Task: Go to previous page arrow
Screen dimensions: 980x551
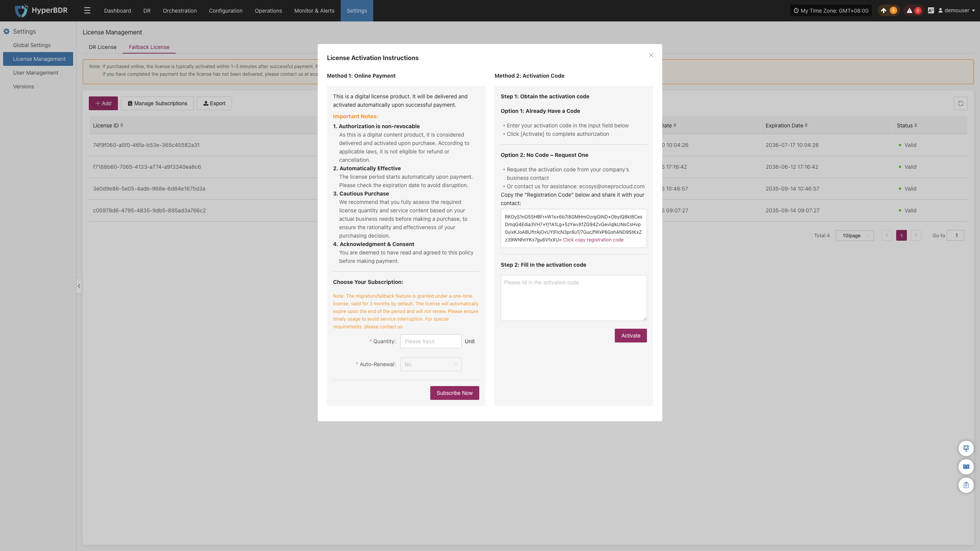Action: pyautogui.click(x=887, y=235)
